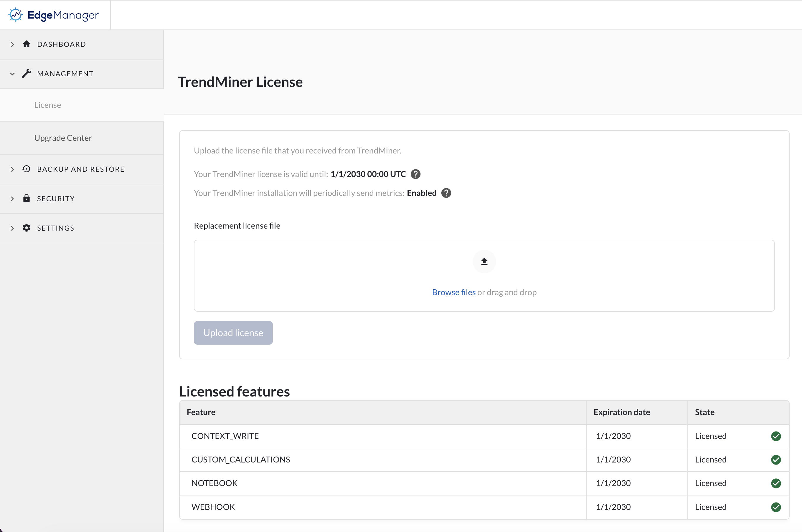
Task: Click the Backup and Restore clock icon
Action: pyautogui.click(x=27, y=169)
